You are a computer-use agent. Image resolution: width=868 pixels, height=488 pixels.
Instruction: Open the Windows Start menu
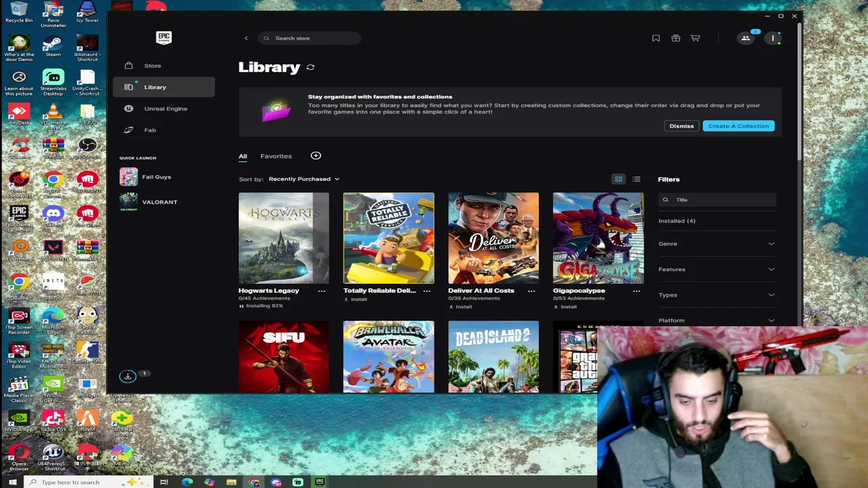coord(12,482)
